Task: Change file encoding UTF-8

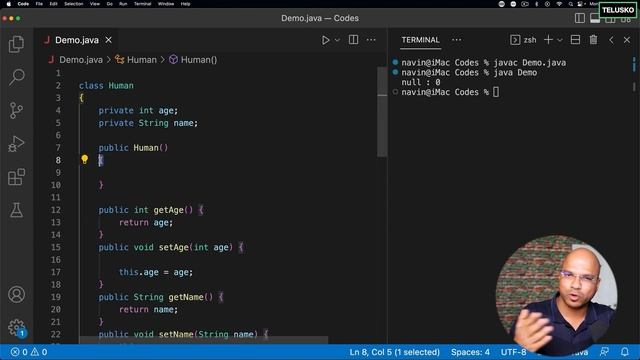Action: point(513,352)
